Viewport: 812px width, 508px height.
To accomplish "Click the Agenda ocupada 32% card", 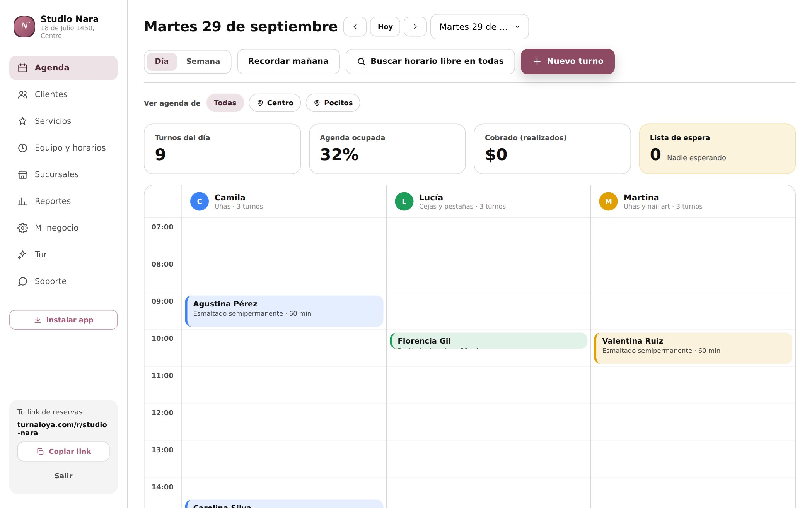I will (387, 149).
